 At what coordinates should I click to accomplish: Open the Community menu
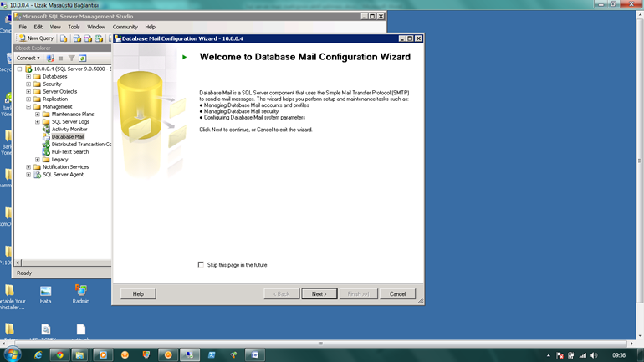coord(125,27)
